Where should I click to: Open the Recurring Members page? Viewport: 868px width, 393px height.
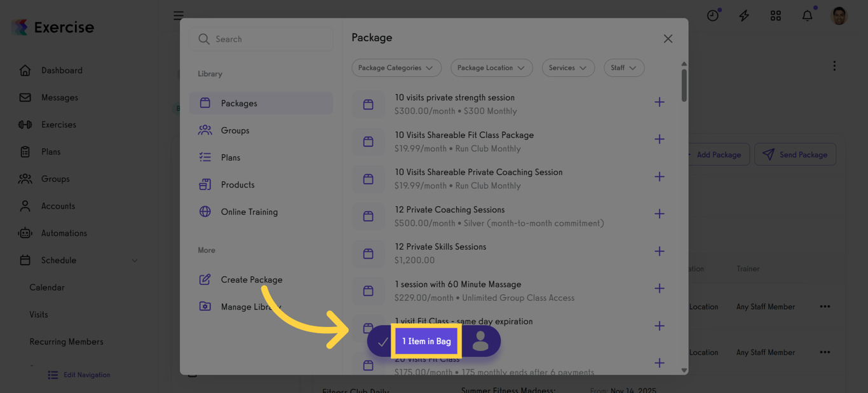65,341
